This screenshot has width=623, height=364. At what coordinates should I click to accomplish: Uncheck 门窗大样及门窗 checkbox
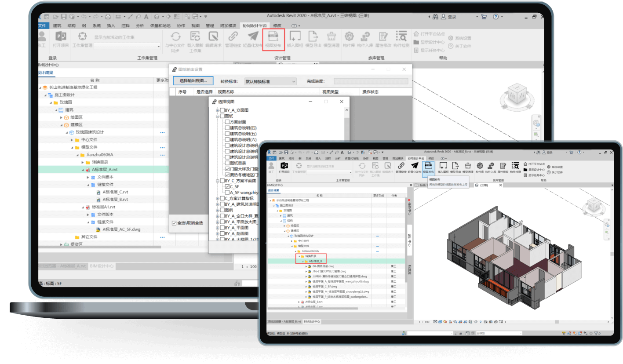(x=227, y=169)
